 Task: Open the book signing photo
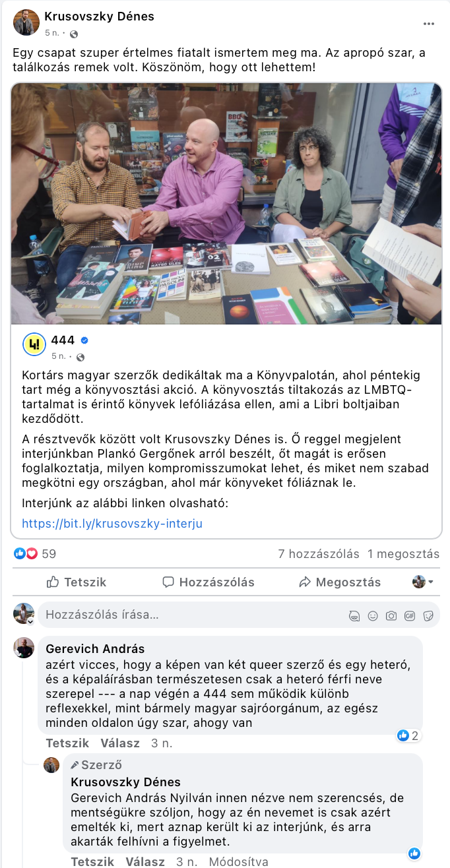point(226,204)
